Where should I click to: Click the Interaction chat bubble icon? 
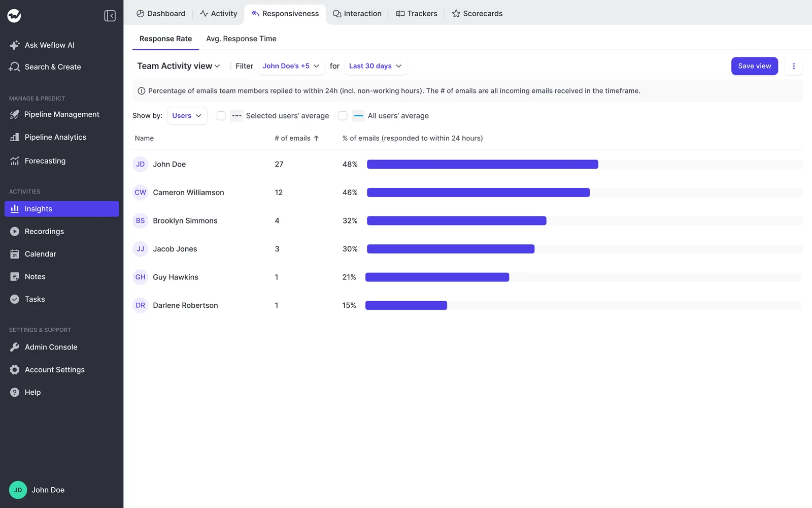(337, 14)
